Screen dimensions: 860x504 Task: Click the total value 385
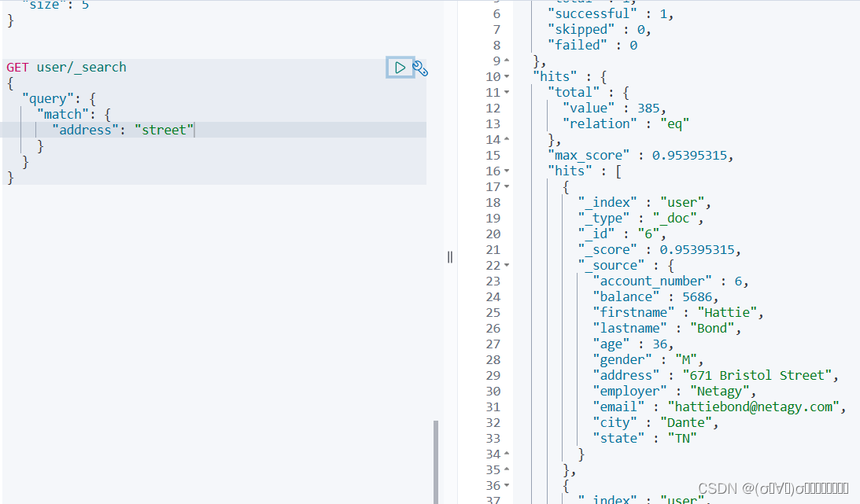tap(648, 108)
